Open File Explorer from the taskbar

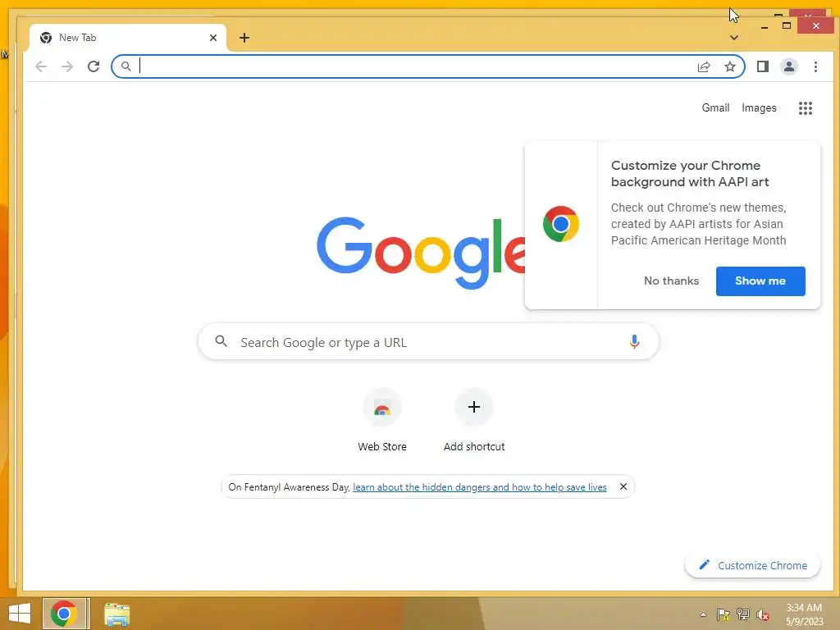point(116,614)
